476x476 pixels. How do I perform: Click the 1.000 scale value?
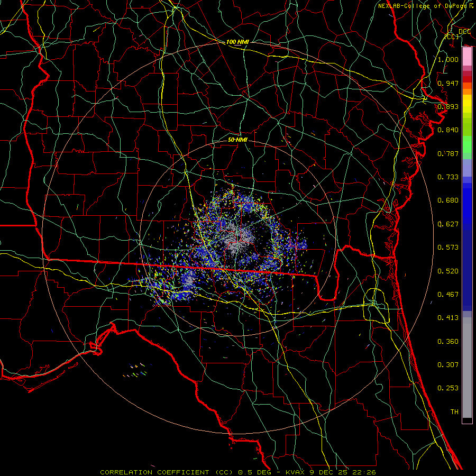coord(448,59)
